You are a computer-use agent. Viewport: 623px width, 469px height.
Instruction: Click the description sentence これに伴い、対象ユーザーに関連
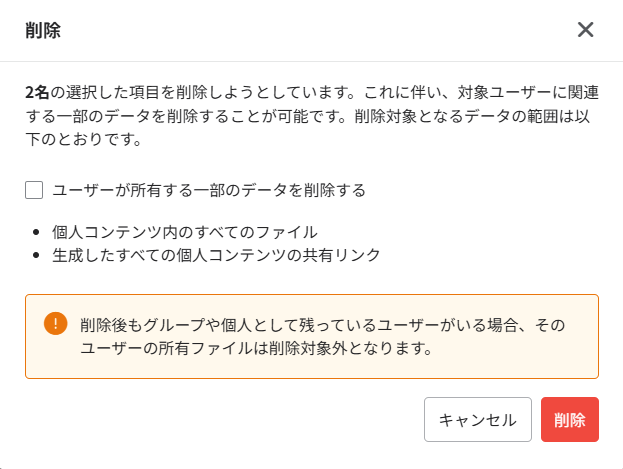[481, 92]
